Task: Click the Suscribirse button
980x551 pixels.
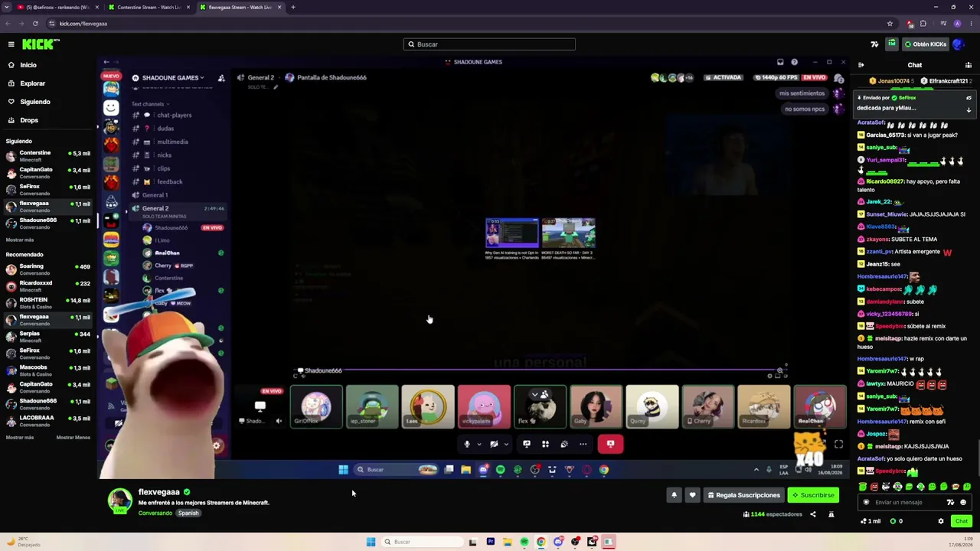Action: coord(813,495)
